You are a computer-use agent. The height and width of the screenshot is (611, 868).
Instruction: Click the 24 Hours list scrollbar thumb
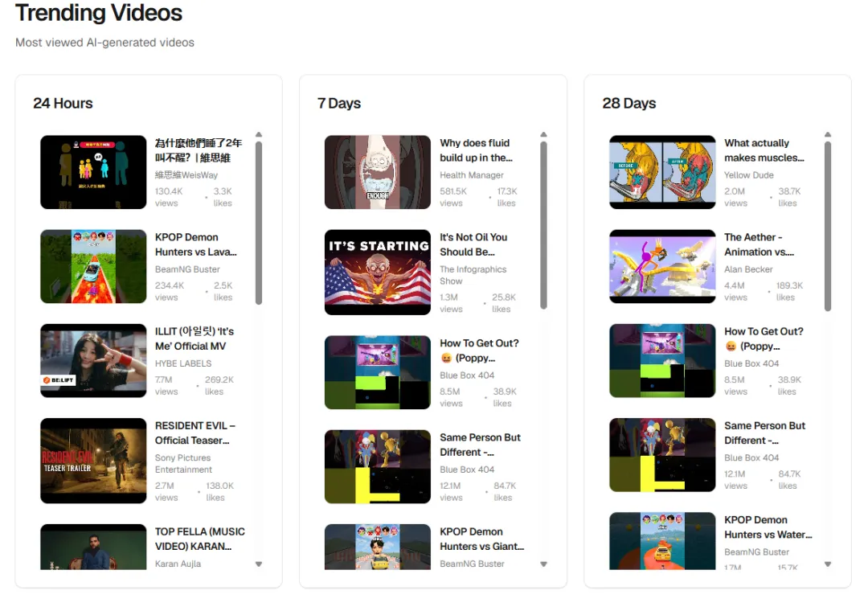pyautogui.click(x=259, y=223)
